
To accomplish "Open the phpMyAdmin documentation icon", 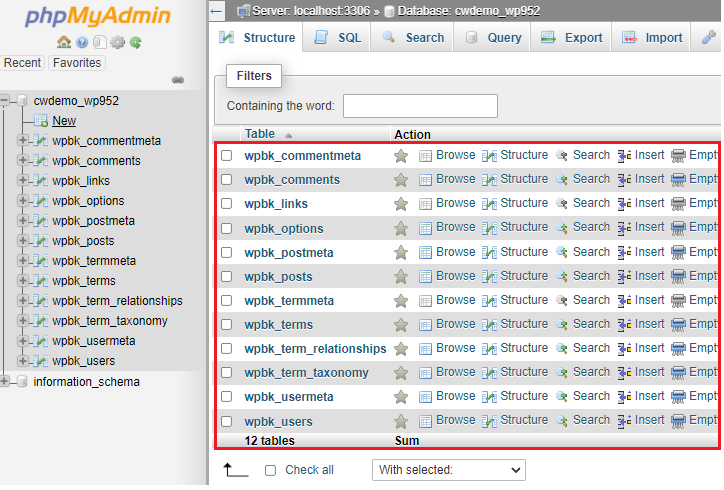I will tap(100, 42).
